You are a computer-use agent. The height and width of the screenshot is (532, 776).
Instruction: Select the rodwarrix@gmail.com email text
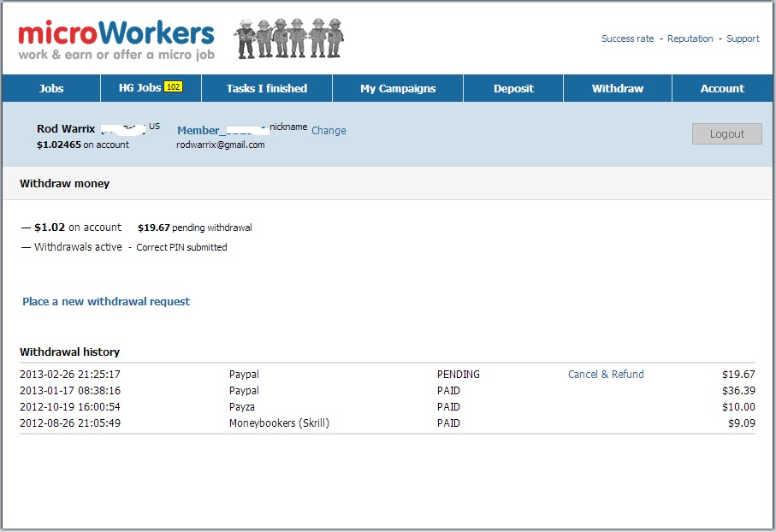coord(221,145)
